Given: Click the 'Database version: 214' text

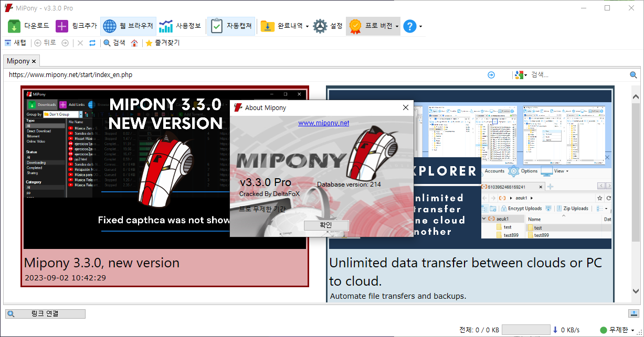Looking at the screenshot, I should pyautogui.click(x=349, y=184).
